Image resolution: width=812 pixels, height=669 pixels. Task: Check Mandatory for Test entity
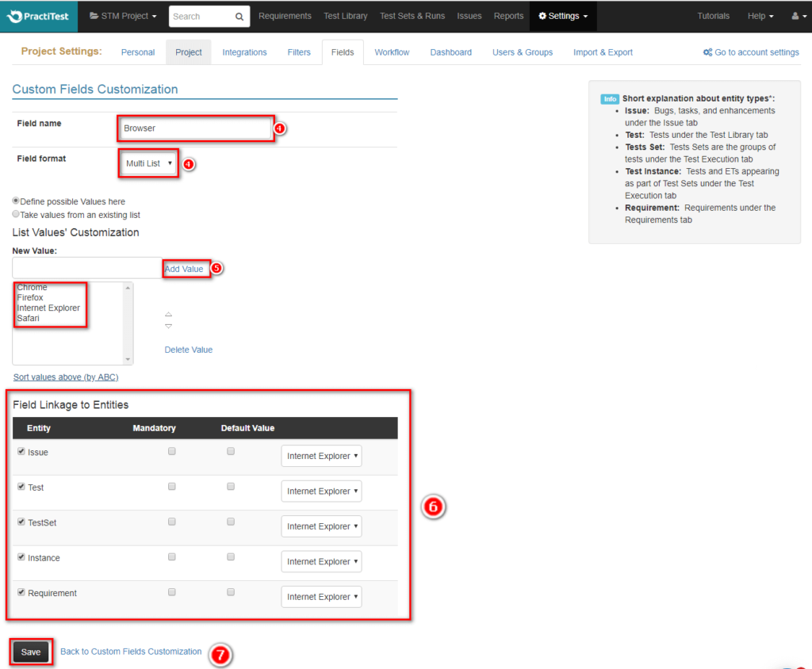coord(172,486)
